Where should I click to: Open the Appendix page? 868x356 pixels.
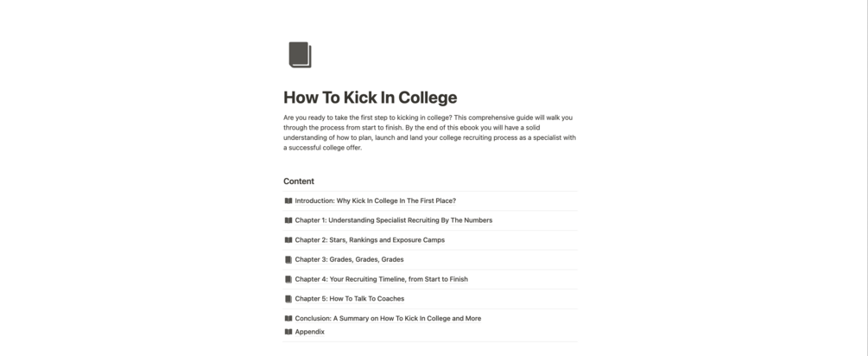(309, 332)
